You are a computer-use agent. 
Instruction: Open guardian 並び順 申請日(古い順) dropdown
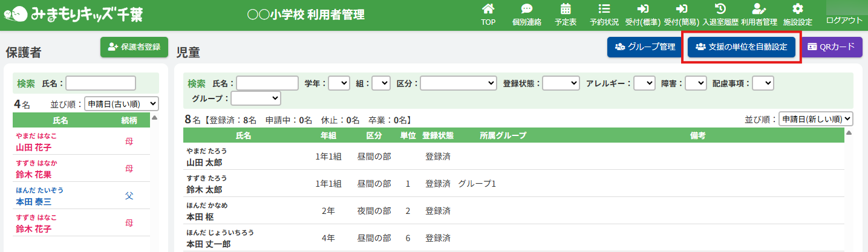point(122,104)
